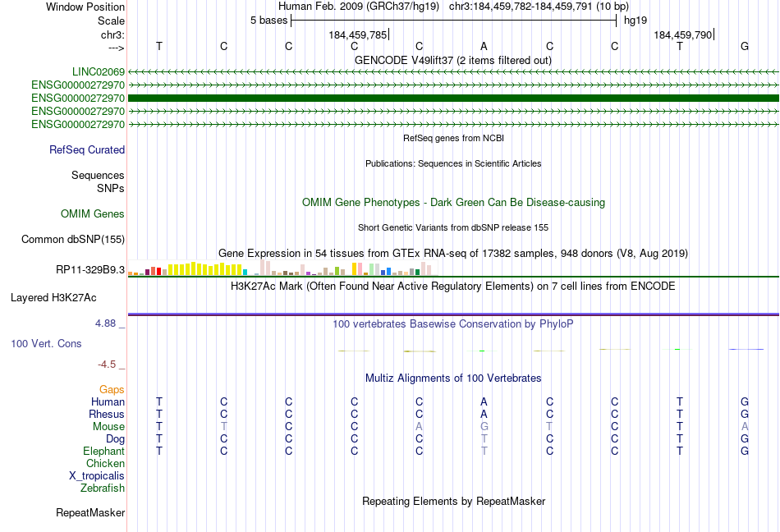Select the Mouse alignment row label
The image size is (780, 532).
pos(109,427)
